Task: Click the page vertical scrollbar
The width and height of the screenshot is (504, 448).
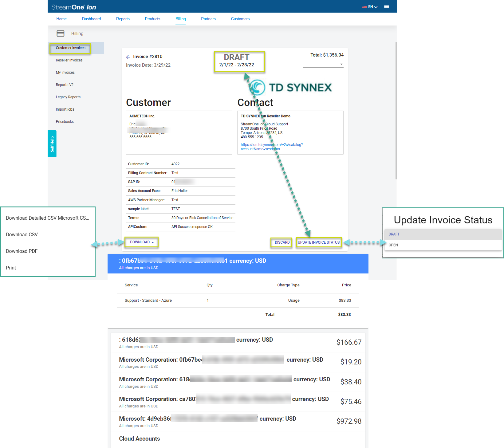Action: pos(396,111)
